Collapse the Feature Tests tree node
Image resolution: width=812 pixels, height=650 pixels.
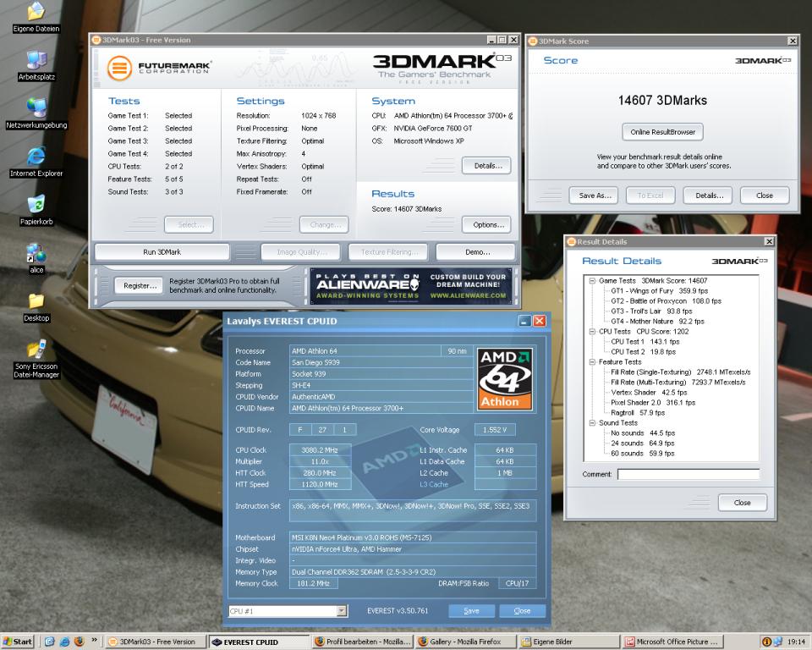pyautogui.click(x=592, y=361)
